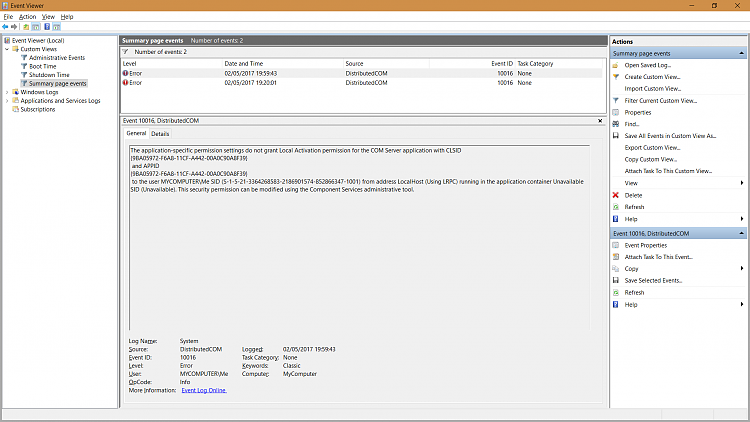
Task: Collapse the Custom Views tree node
Action: click(x=7, y=48)
